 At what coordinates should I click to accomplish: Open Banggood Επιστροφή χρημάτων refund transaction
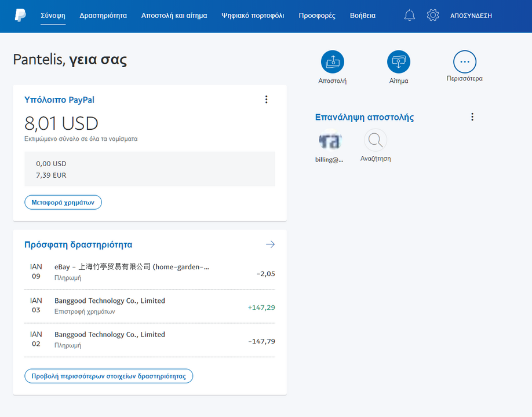(x=150, y=306)
